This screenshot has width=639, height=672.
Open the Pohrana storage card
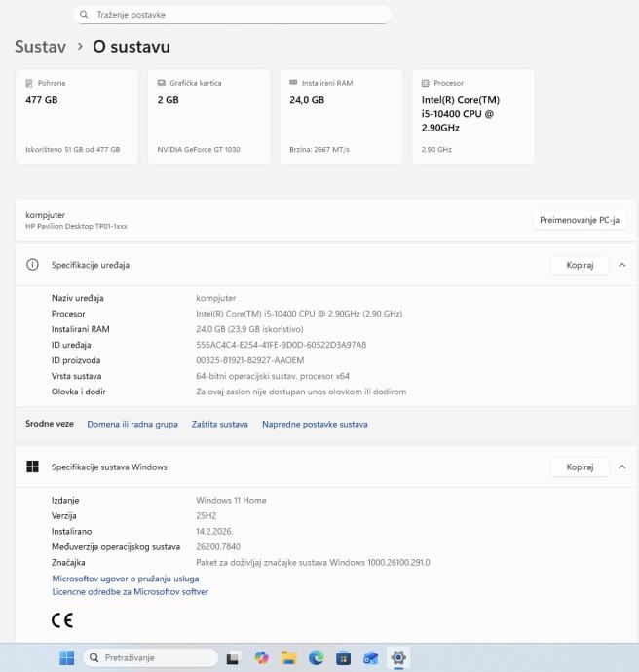tap(75, 116)
